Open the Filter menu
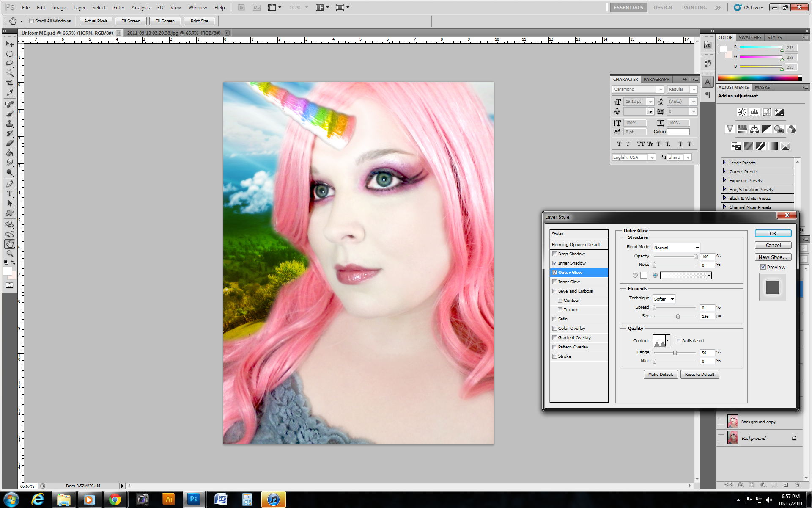 [x=119, y=8]
